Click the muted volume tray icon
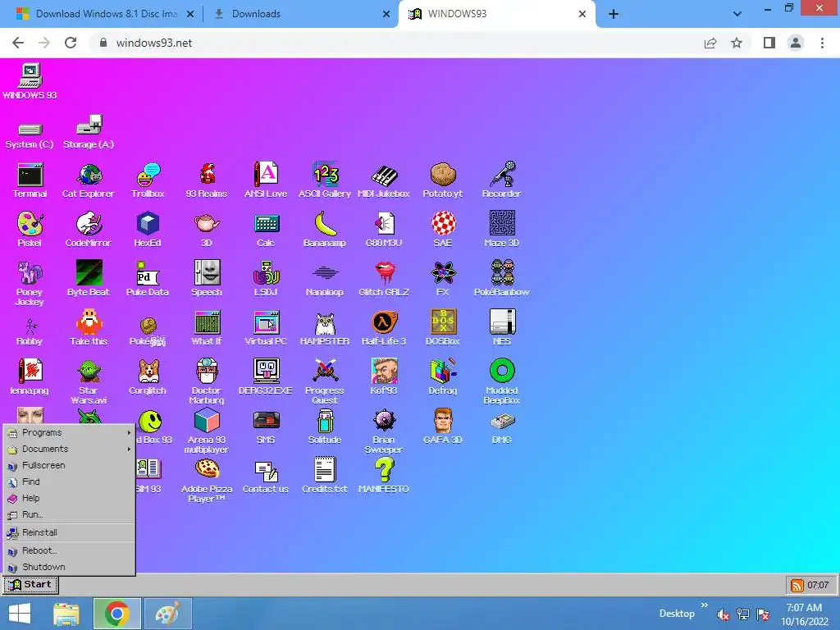 click(x=723, y=614)
